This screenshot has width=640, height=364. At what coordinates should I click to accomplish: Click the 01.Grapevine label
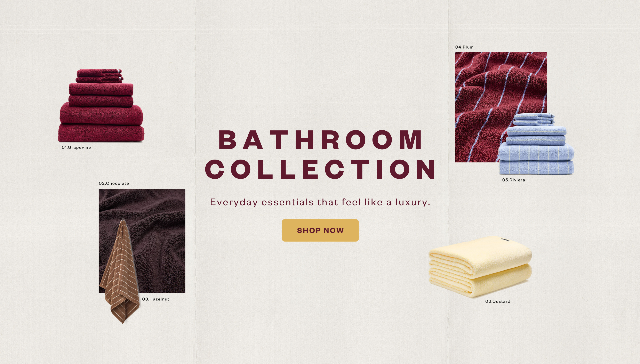76,147
